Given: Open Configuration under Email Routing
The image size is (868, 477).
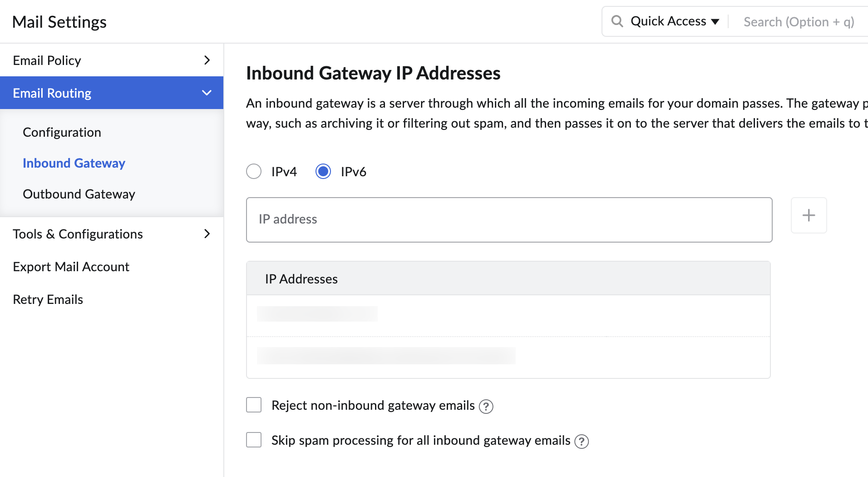Looking at the screenshot, I should (62, 132).
